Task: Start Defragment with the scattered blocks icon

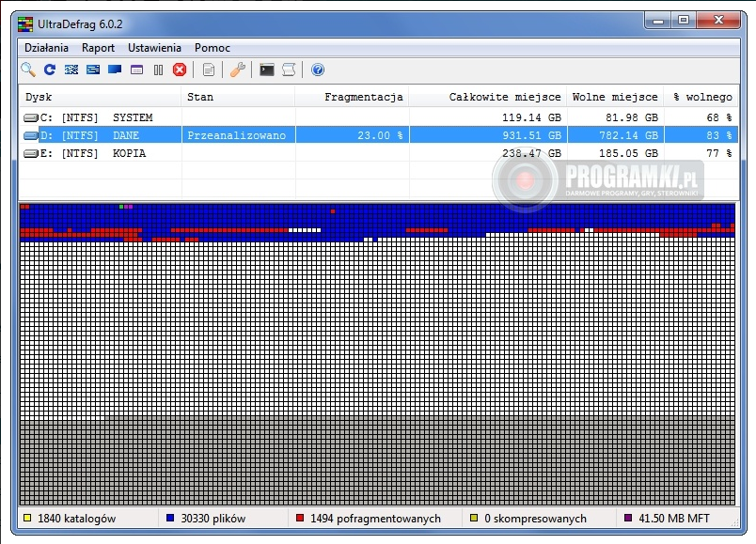Action: pos(71,70)
